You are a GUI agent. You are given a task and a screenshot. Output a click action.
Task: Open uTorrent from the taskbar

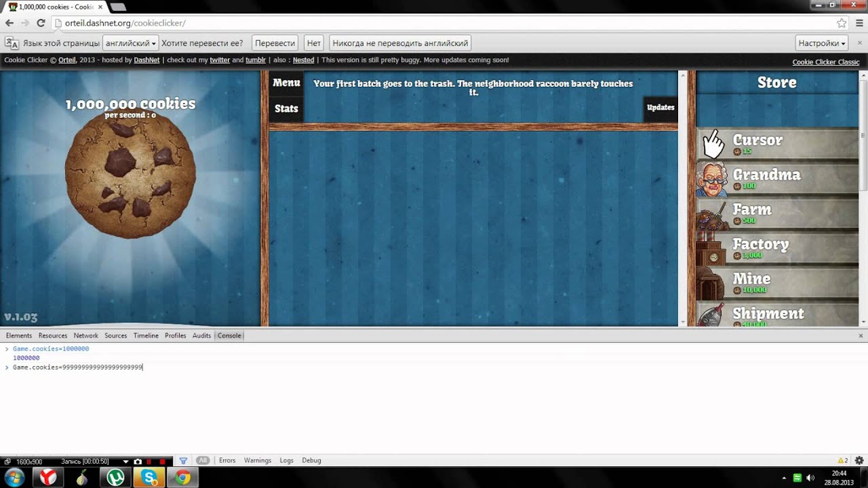115,477
